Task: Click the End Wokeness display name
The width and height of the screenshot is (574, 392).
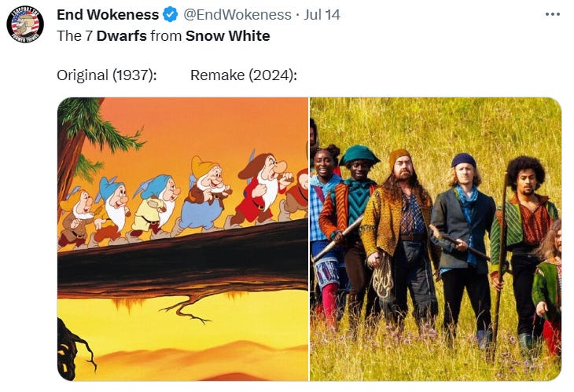Action: coord(108,15)
